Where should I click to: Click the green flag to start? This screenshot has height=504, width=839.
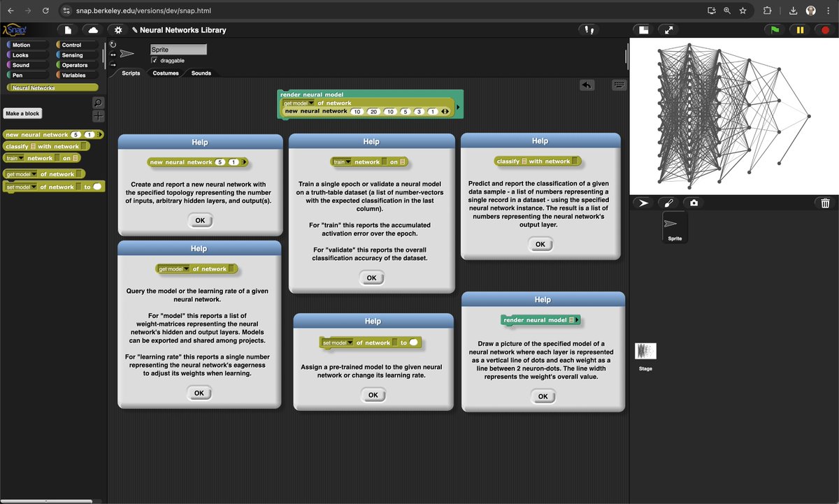[x=775, y=30]
